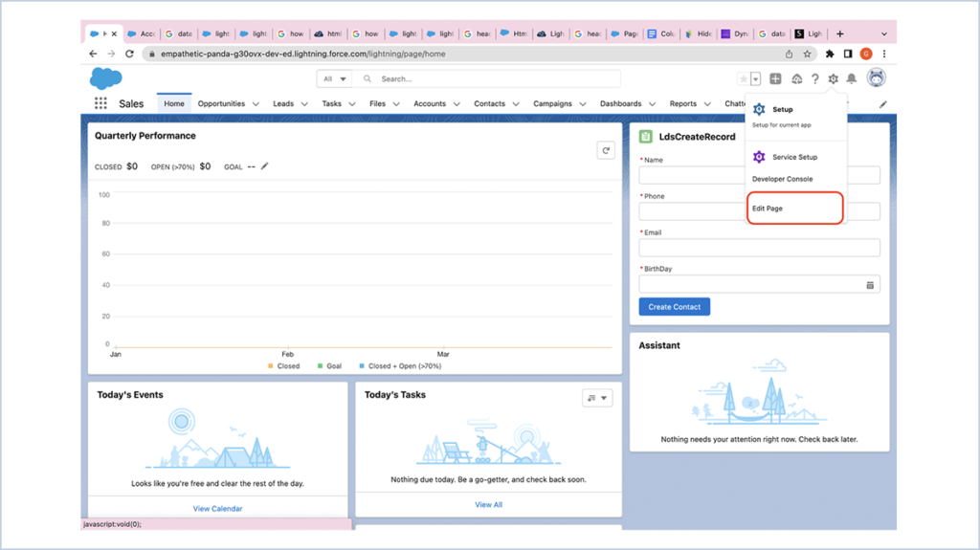Open the browser share icon
The width and height of the screenshot is (980, 550).
click(x=789, y=54)
